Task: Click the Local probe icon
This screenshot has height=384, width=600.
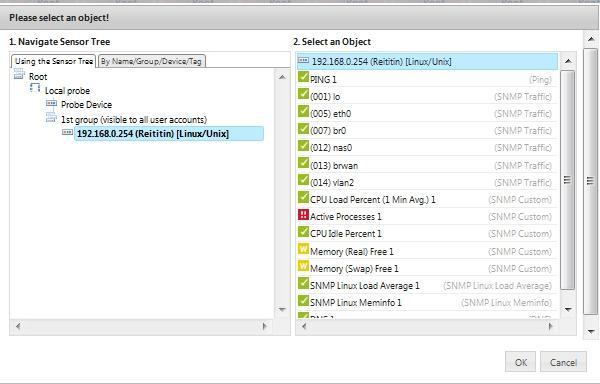Action: (35, 88)
